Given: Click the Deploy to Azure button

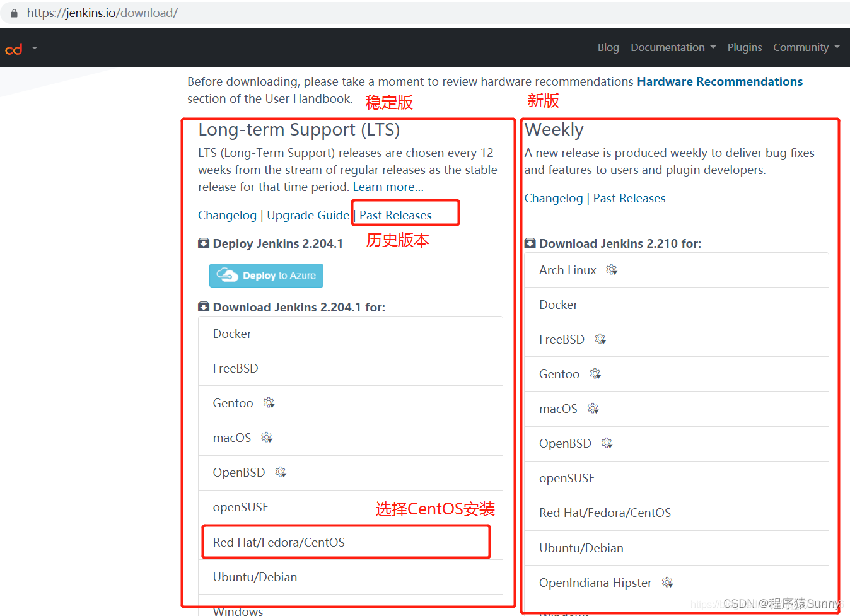Looking at the screenshot, I should click(x=266, y=276).
